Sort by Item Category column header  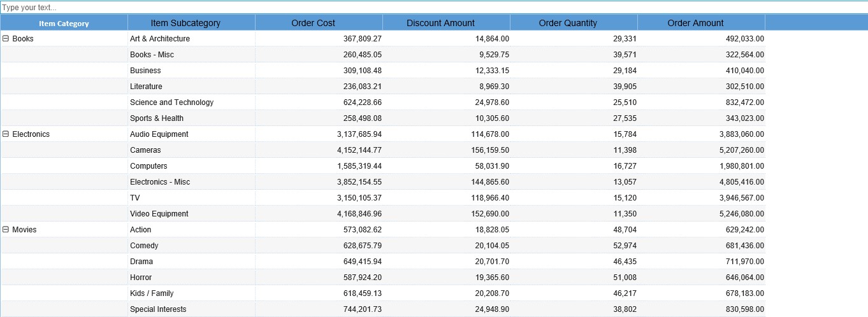pos(64,24)
